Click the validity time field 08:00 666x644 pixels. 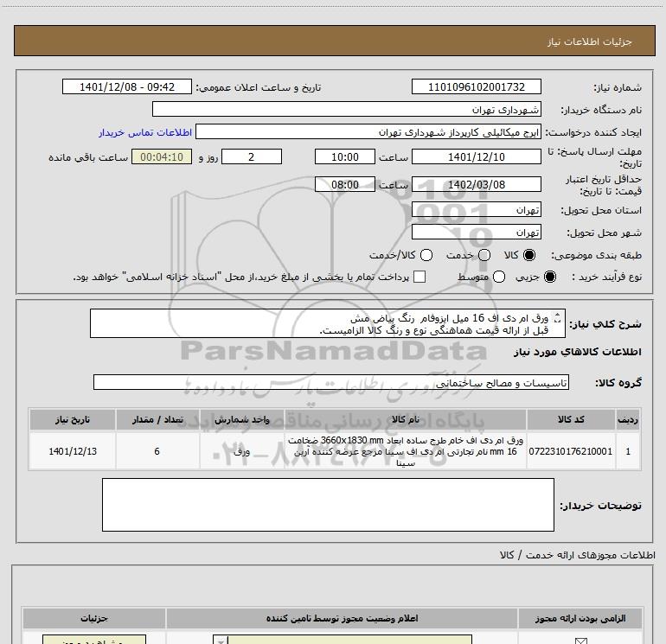[345, 184]
